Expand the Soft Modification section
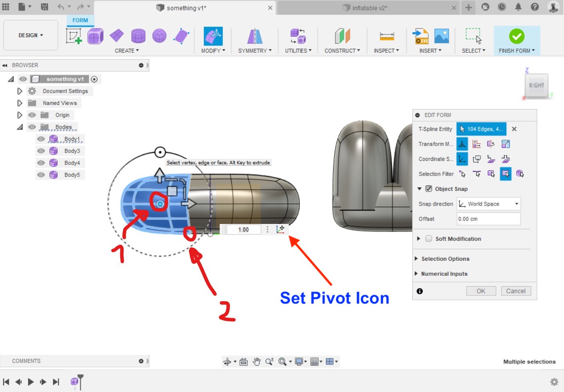Image resolution: width=564 pixels, height=392 pixels. pos(418,239)
